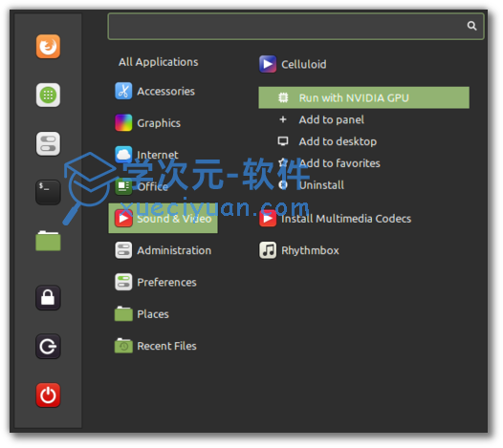Click the Log Out icon in sidebar
The height and width of the screenshot is (448, 503).
[x=48, y=347]
